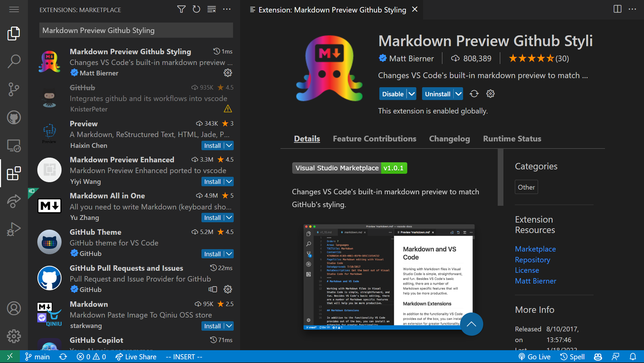Click the main branch indicator in status bar
This screenshot has width=644, height=363.
point(37,357)
